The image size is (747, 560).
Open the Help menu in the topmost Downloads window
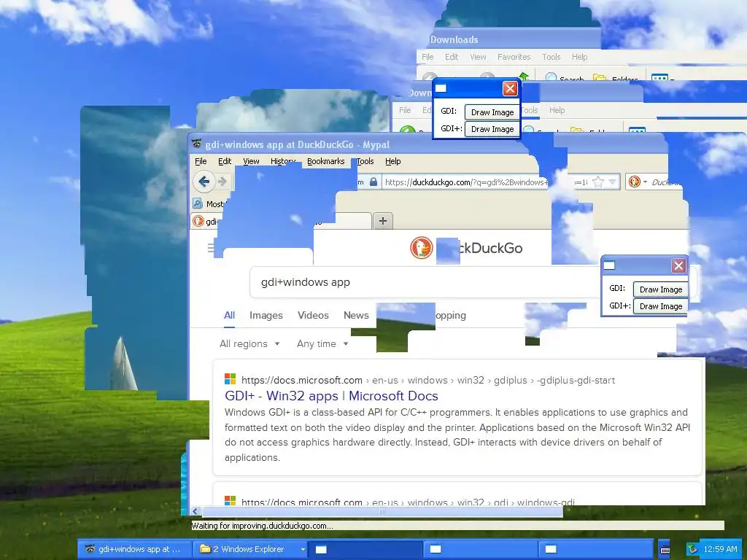click(x=579, y=57)
